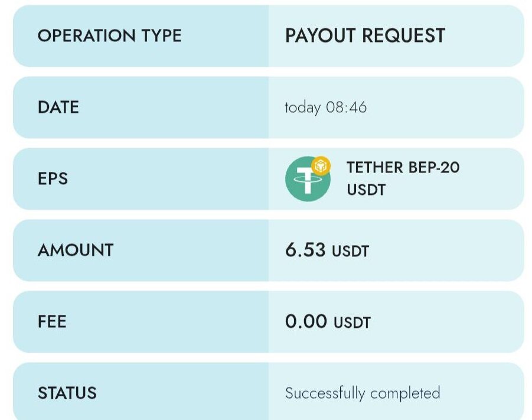The width and height of the screenshot is (532, 420).
Task: Select the DATE row label
Action: tap(58, 108)
